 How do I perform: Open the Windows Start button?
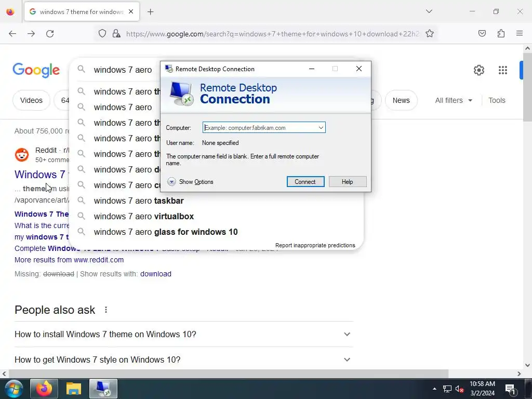pyautogui.click(x=14, y=389)
